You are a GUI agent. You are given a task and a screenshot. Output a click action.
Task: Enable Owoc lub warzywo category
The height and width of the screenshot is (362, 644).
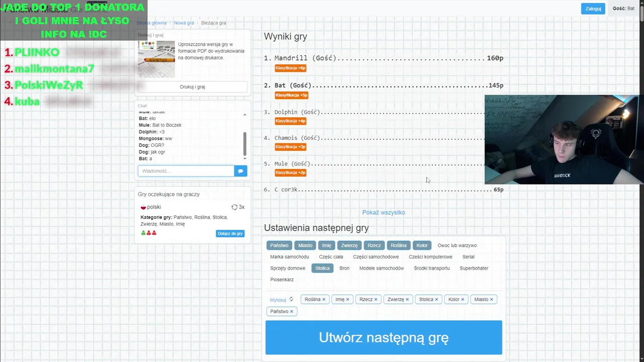click(x=457, y=245)
